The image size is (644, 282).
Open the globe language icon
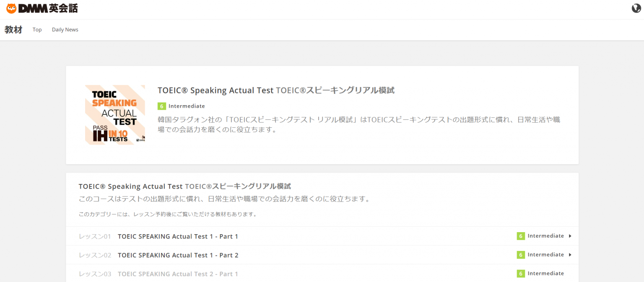pyautogui.click(x=636, y=8)
